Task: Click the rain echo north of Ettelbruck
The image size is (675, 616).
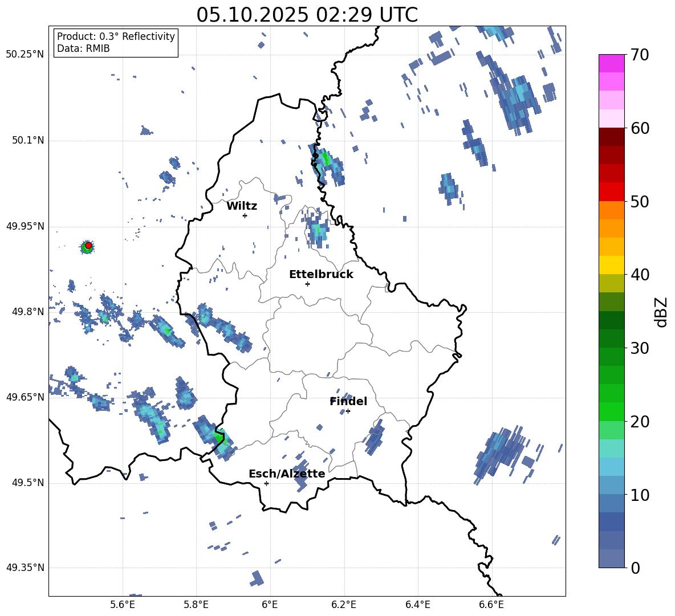Action: point(318,230)
